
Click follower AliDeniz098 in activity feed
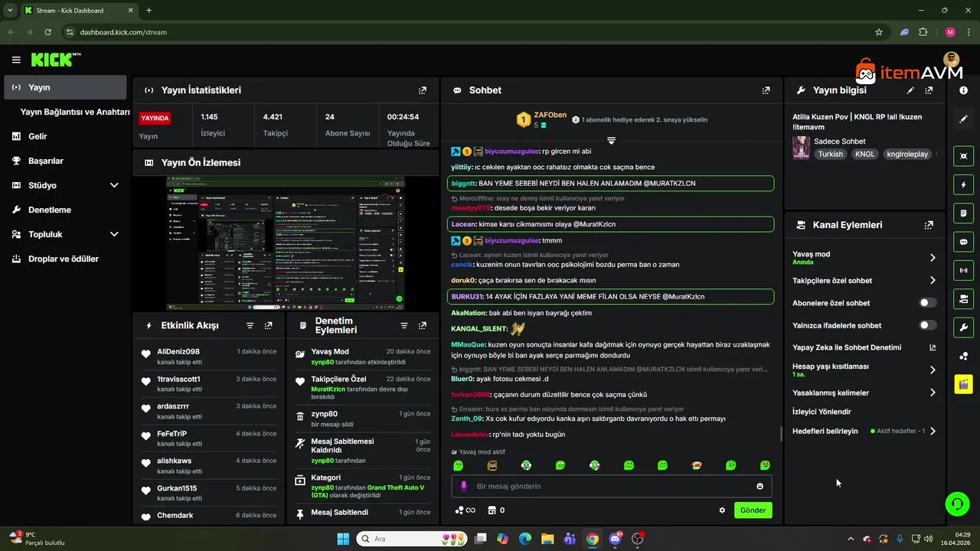[178, 351]
